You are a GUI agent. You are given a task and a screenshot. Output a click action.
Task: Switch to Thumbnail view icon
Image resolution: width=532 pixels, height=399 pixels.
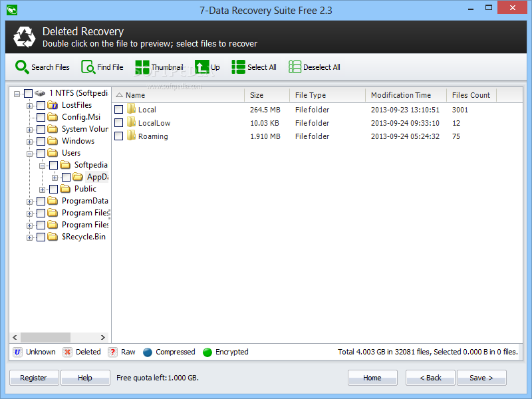[x=142, y=67]
